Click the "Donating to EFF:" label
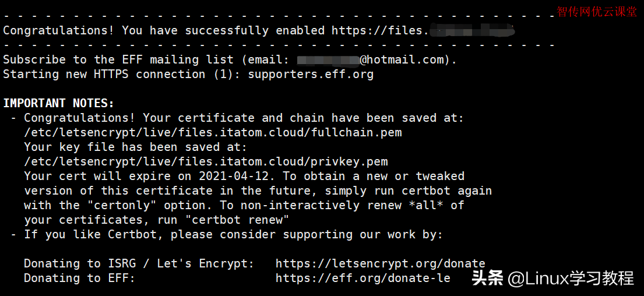 (79, 279)
